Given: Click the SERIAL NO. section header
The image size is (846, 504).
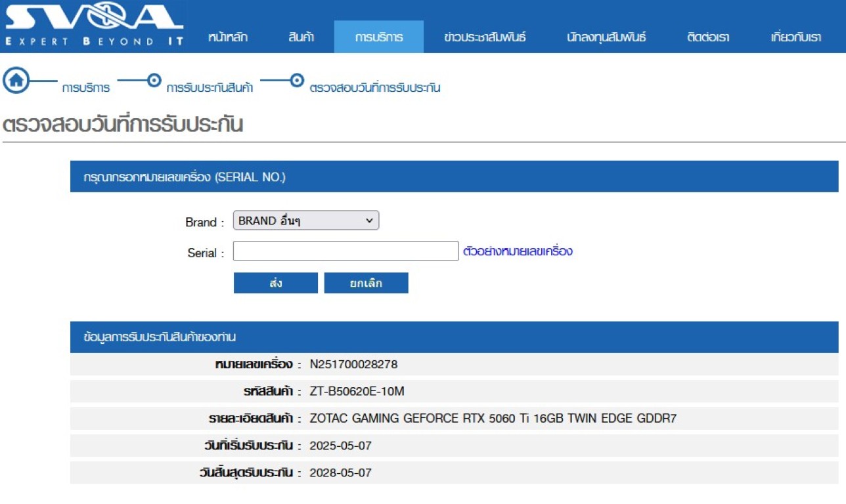Looking at the screenshot, I should point(455,177).
